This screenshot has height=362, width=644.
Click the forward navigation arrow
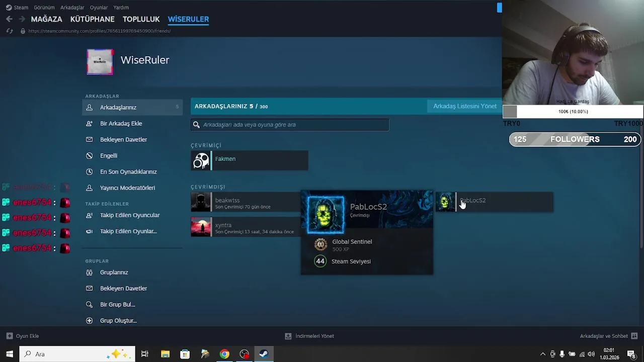click(22, 19)
